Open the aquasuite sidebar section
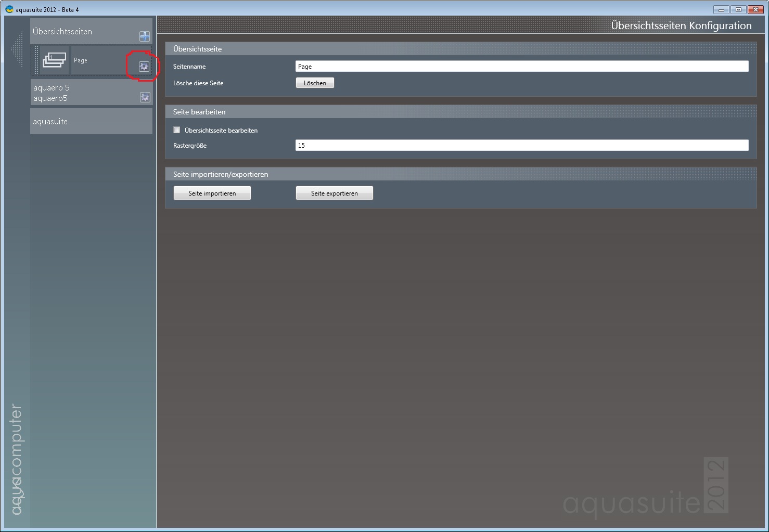This screenshot has height=532, width=769. click(x=91, y=121)
